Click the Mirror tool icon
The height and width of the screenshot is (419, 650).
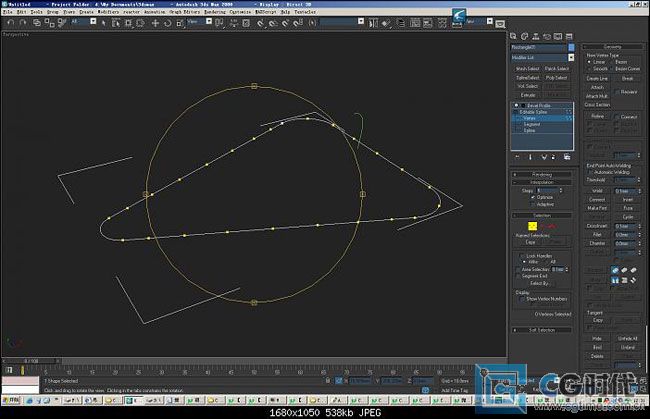click(373, 23)
